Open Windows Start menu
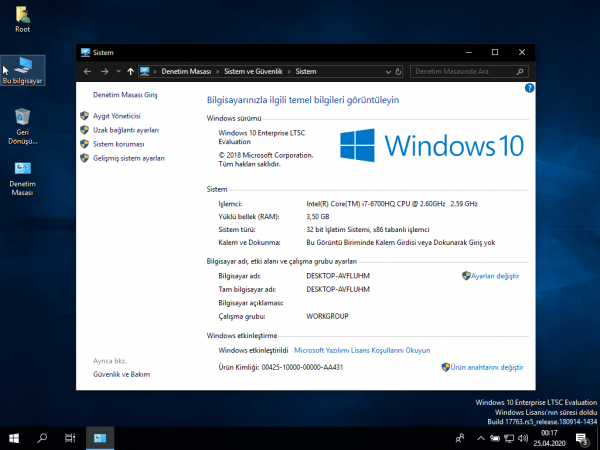The image size is (600, 450). coord(14,438)
